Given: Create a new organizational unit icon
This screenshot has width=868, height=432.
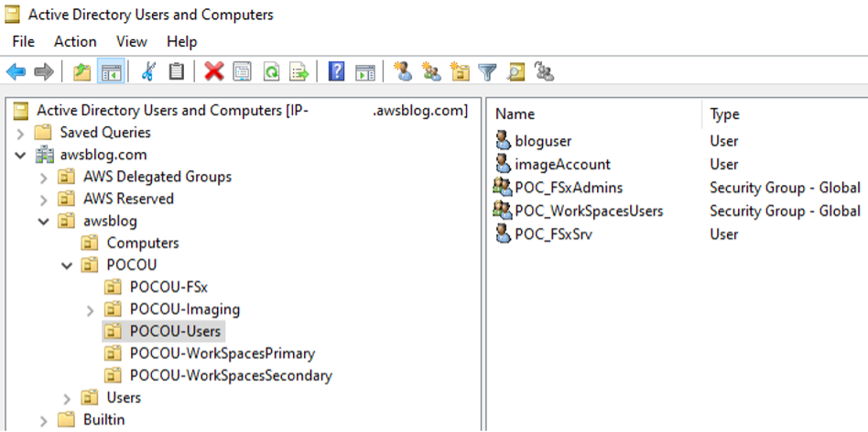Looking at the screenshot, I should pos(460,72).
